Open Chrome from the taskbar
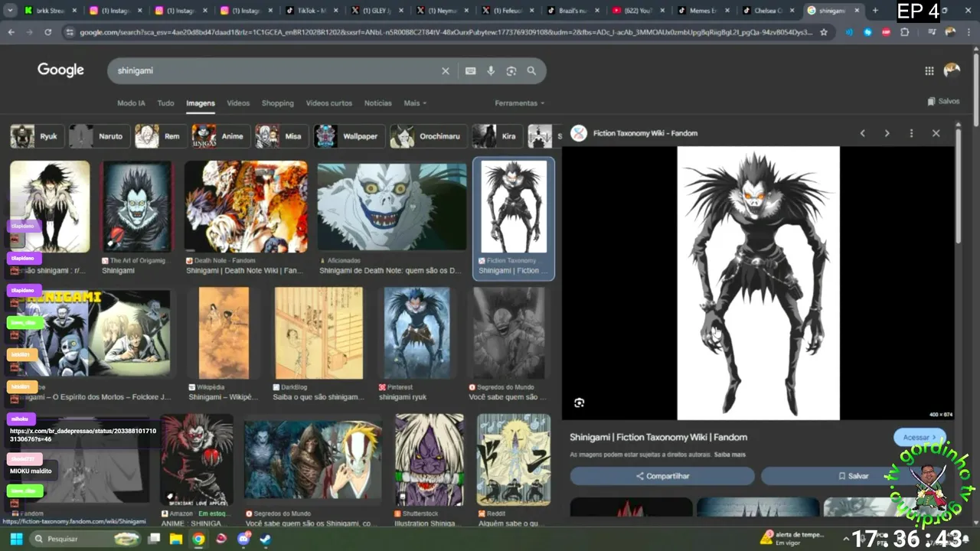980x551 pixels. 198,539
